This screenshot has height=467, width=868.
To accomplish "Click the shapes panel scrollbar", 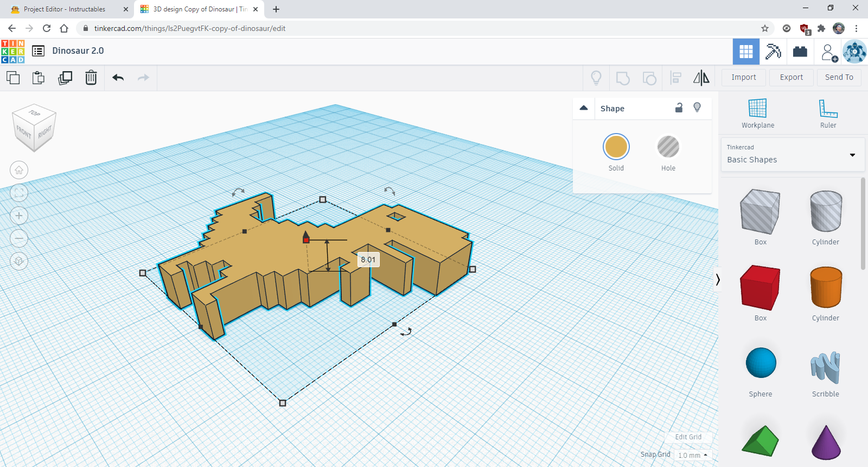I will (863, 224).
